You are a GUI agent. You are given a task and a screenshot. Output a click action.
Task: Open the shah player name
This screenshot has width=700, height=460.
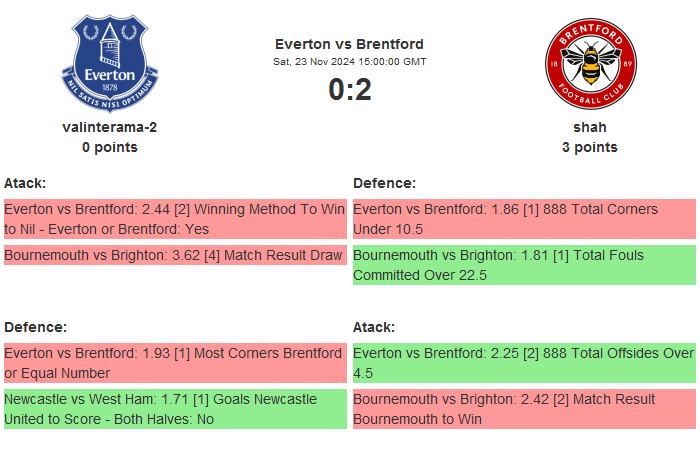(589, 127)
